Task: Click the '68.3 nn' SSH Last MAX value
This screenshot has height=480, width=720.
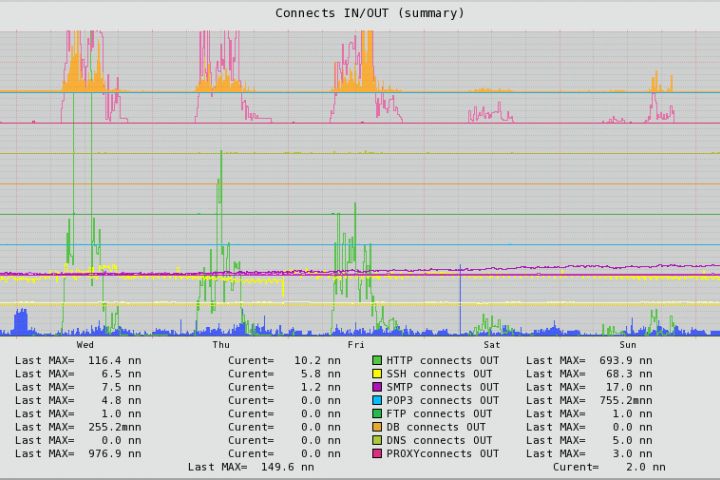Action: pyautogui.click(x=629, y=374)
